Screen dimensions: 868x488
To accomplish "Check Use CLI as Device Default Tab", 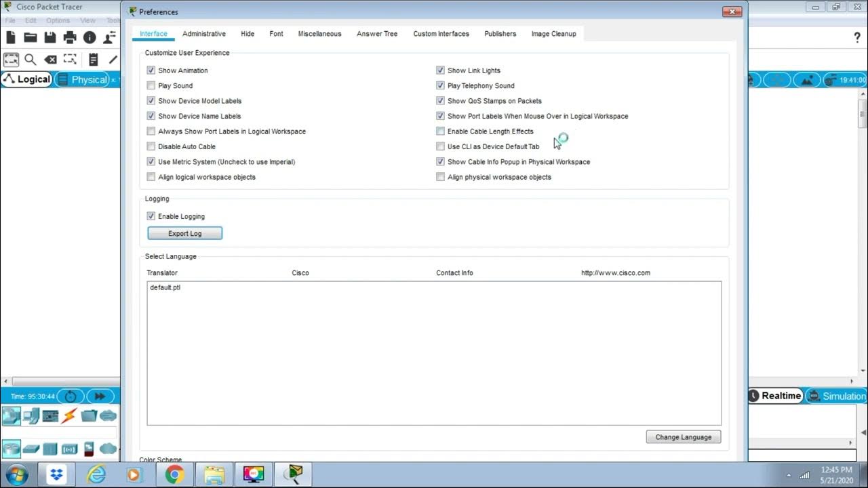I will 441,146.
